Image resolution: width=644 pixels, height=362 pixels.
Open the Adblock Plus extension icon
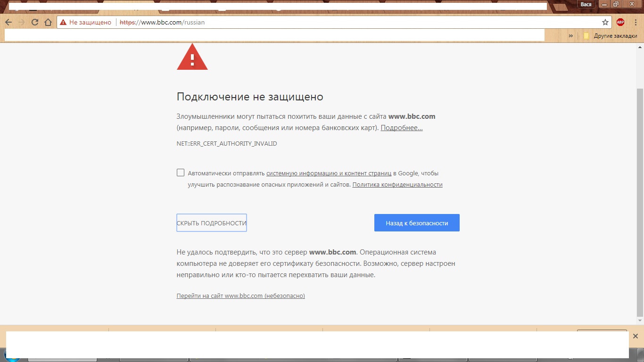point(620,22)
